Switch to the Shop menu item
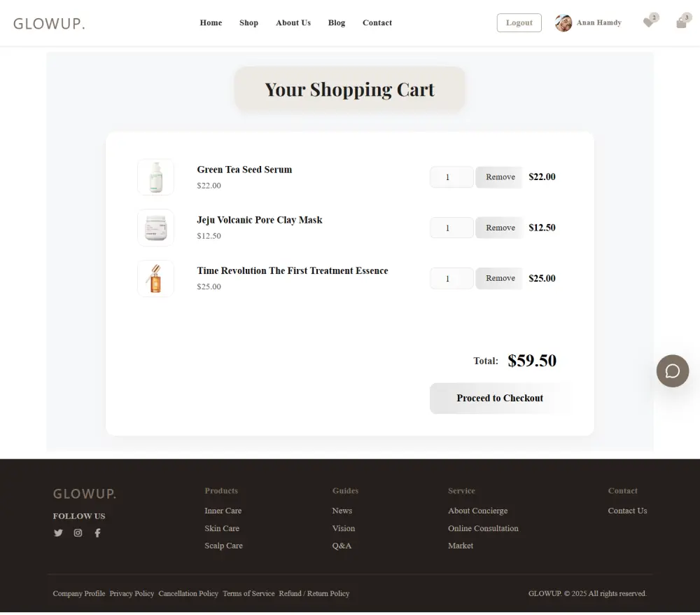Viewport: 700px width, 615px height. [x=248, y=22]
